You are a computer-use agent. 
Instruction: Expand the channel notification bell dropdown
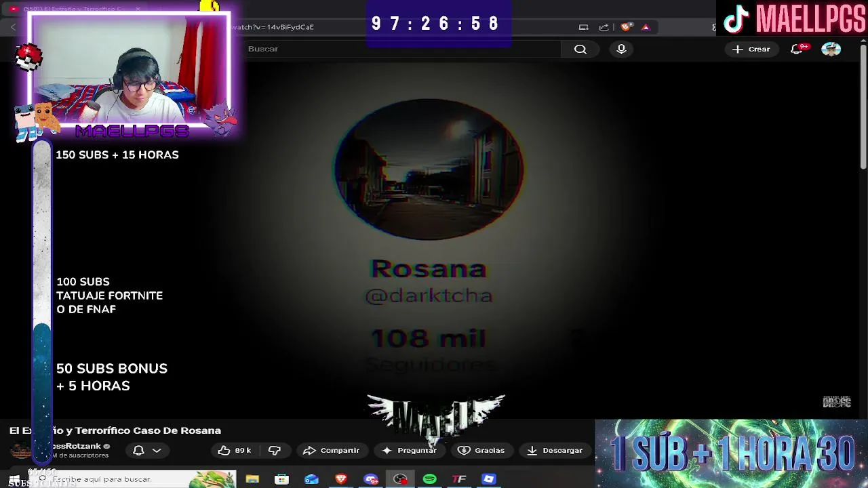(147, 450)
